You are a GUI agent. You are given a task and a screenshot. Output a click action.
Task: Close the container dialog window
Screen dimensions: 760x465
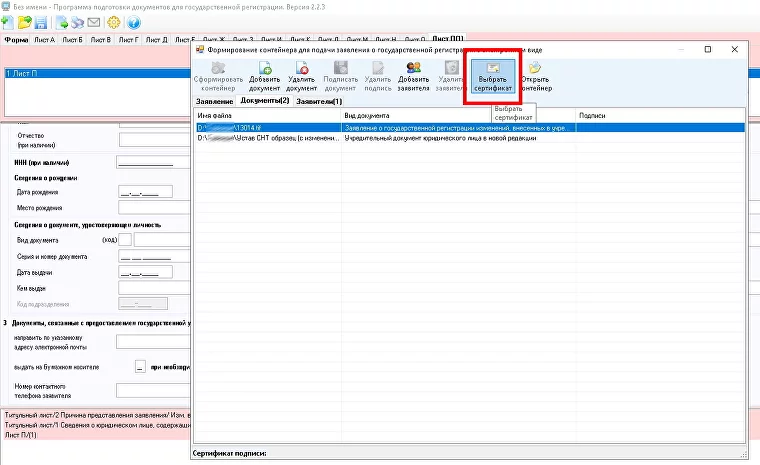(734, 49)
